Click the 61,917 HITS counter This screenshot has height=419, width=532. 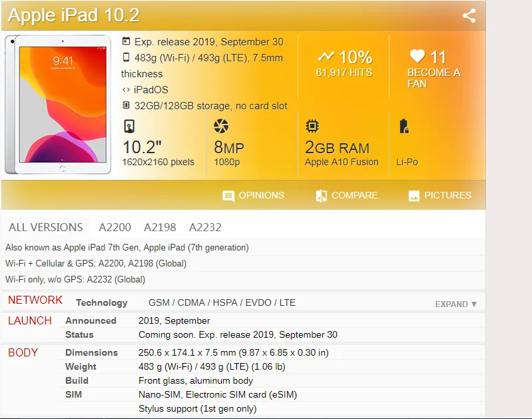point(344,73)
